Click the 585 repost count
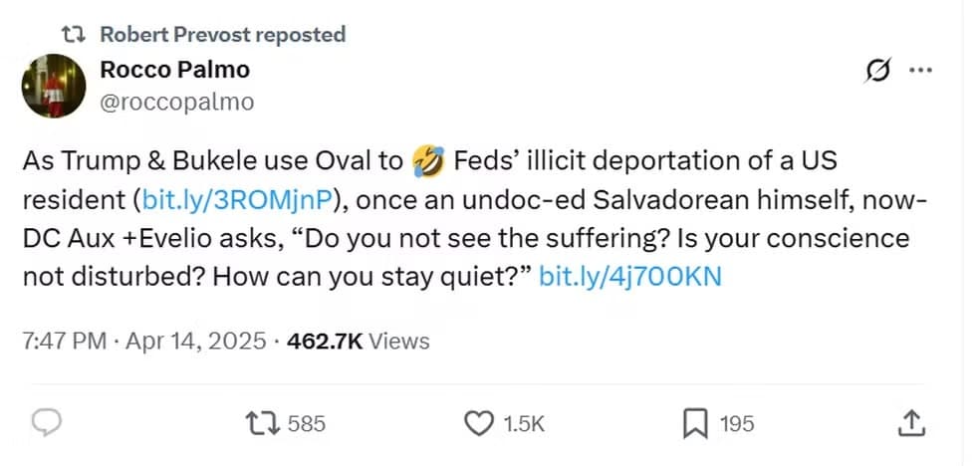980x466 pixels. (306, 424)
